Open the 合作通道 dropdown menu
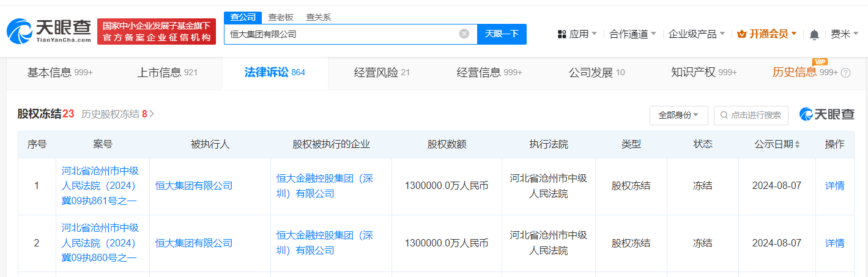Screen dimensions: 868x277 [x=632, y=34]
